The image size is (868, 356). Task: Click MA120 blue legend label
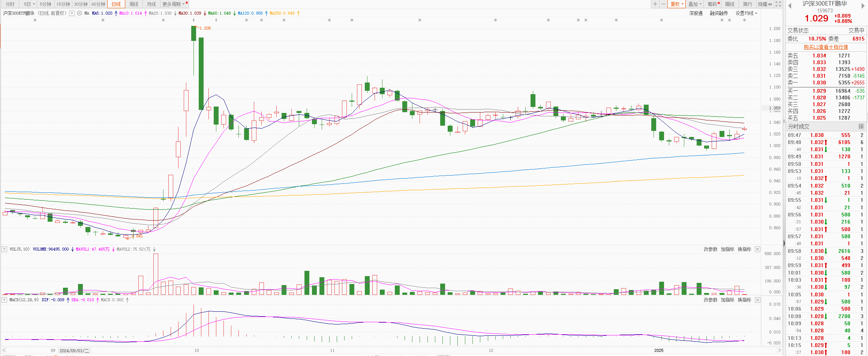(x=250, y=13)
